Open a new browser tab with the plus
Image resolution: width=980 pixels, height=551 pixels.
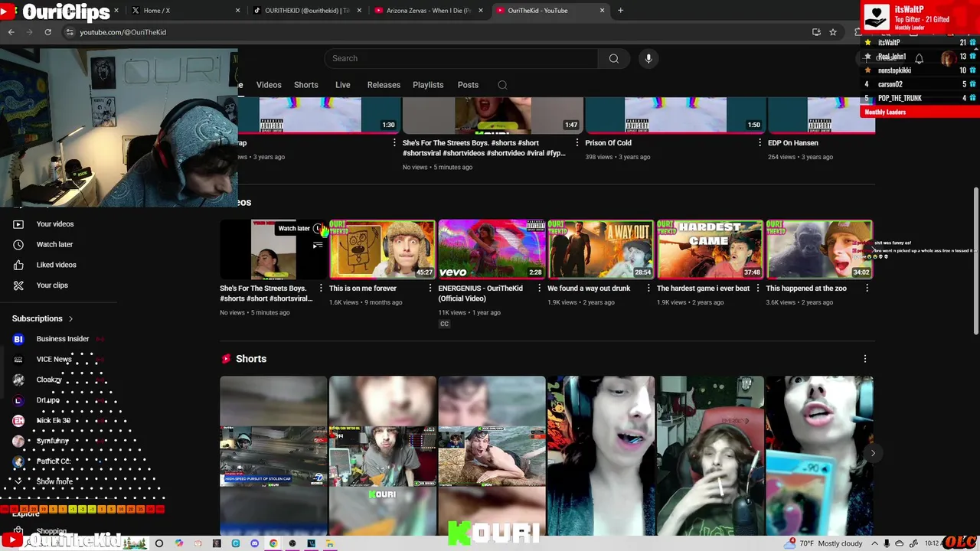[x=620, y=11]
